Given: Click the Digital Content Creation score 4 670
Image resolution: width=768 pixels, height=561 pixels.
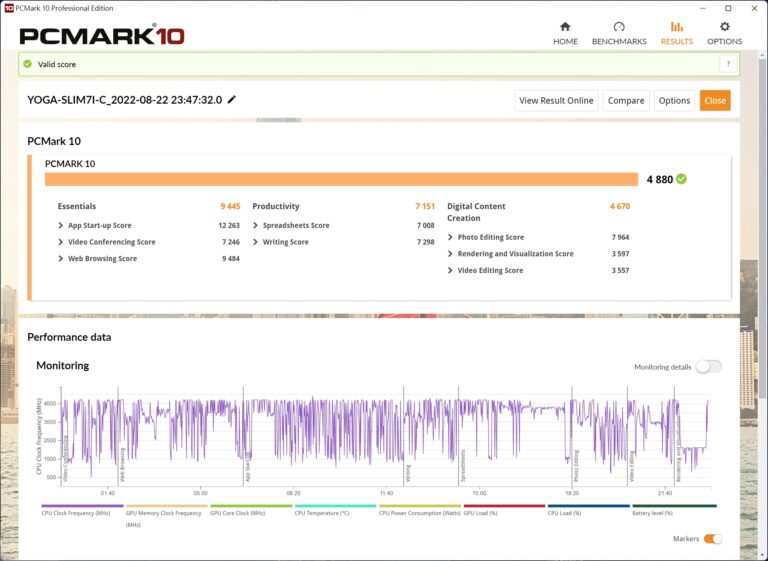Looking at the screenshot, I should click(x=620, y=206).
